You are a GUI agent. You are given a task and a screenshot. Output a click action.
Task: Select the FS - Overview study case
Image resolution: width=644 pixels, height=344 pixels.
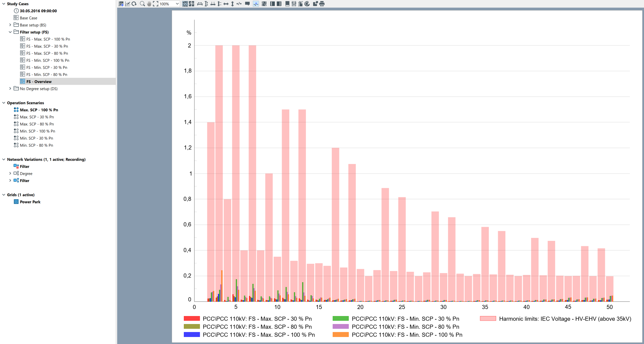click(39, 81)
